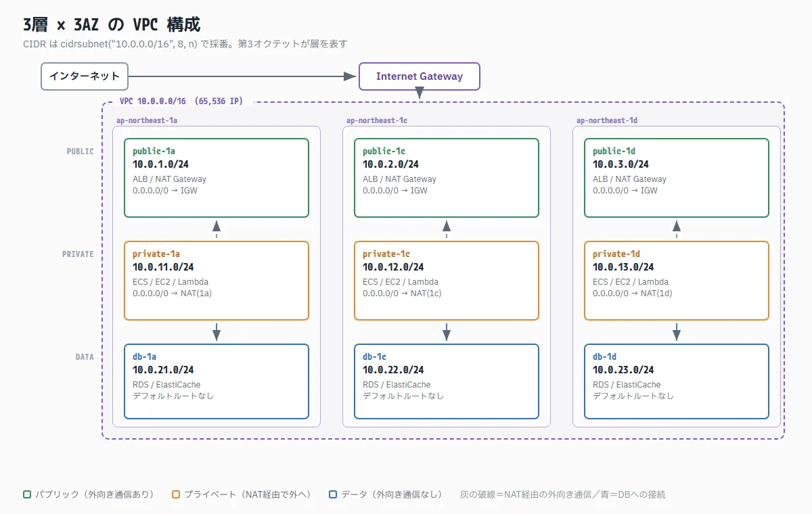Click the VPC 10.0.0.0/16 (65,536 IP) label
812x514 pixels.
pyautogui.click(x=181, y=101)
